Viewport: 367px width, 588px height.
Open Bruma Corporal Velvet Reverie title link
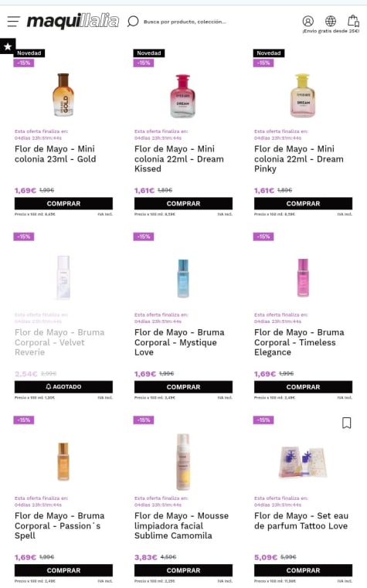(59, 342)
